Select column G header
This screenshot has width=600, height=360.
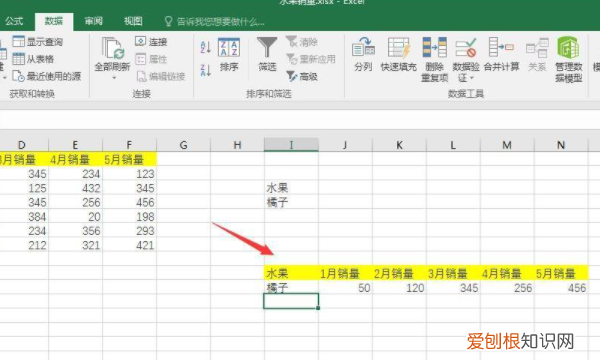(183, 145)
